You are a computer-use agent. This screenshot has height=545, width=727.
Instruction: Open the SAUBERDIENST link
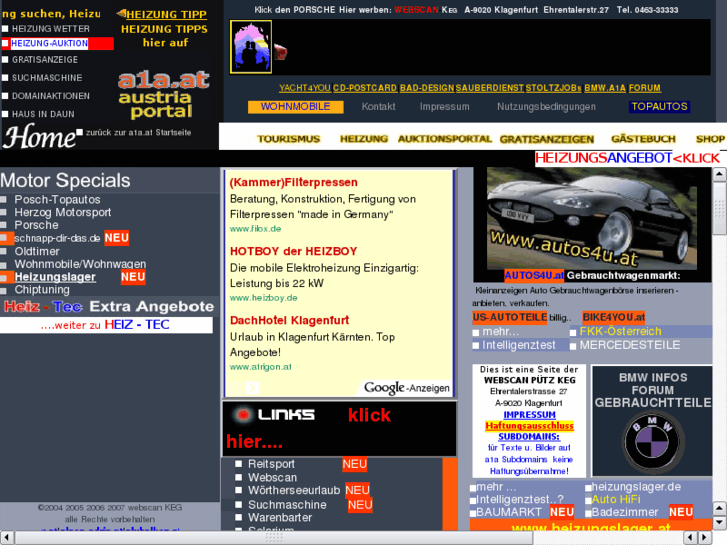pos(490,88)
